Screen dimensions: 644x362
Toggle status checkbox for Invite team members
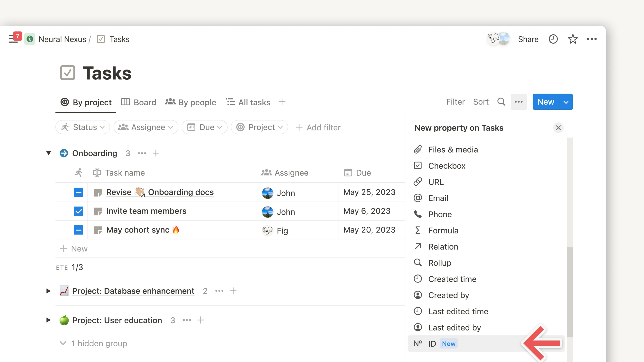(x=78, y=211)
